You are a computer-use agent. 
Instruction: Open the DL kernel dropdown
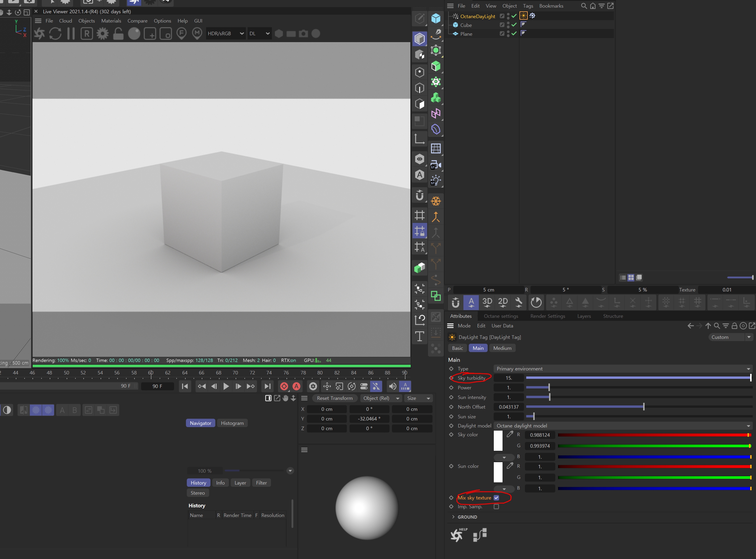point(259,34)
